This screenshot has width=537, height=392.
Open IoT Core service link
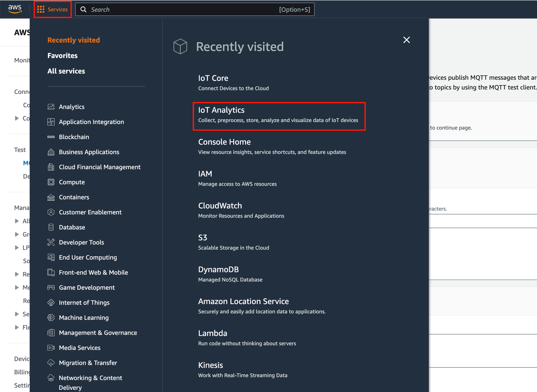coord(213,78)
